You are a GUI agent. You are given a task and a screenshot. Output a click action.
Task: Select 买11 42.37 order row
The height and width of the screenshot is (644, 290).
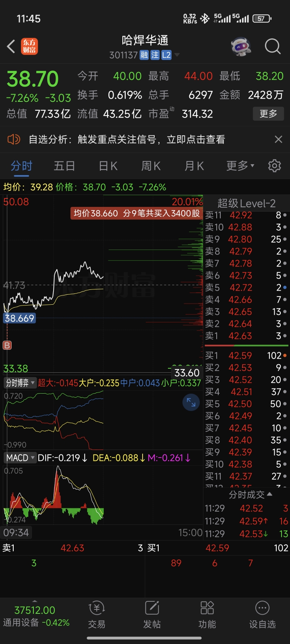pyautogui.click(x=246, y=477)
